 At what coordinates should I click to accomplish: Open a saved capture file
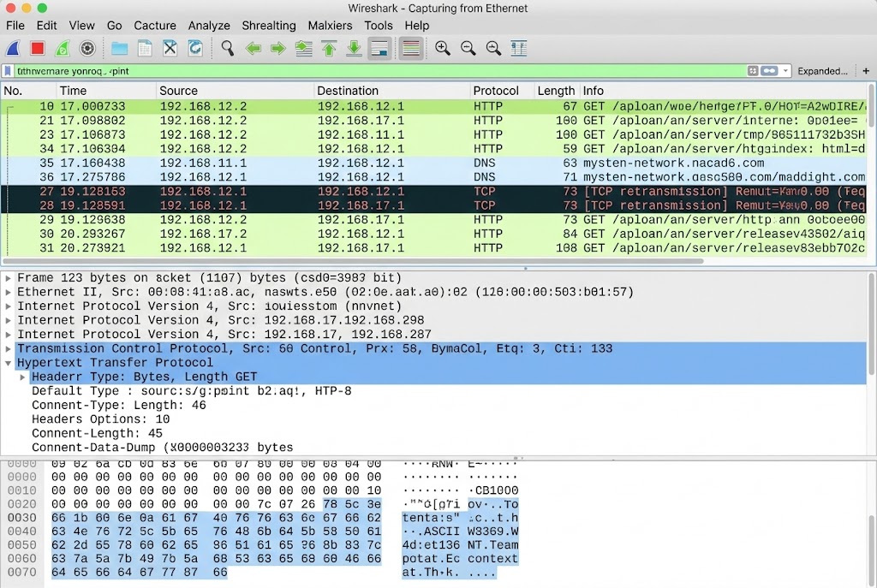click(118, 48)
